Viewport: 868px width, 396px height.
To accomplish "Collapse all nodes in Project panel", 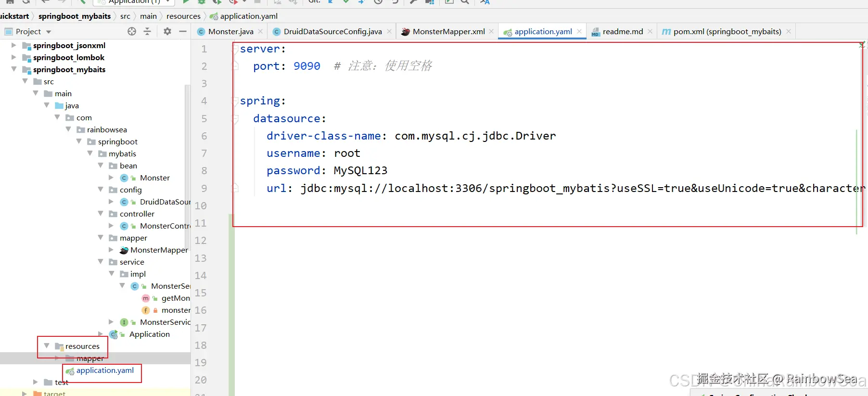I will 148,31.
